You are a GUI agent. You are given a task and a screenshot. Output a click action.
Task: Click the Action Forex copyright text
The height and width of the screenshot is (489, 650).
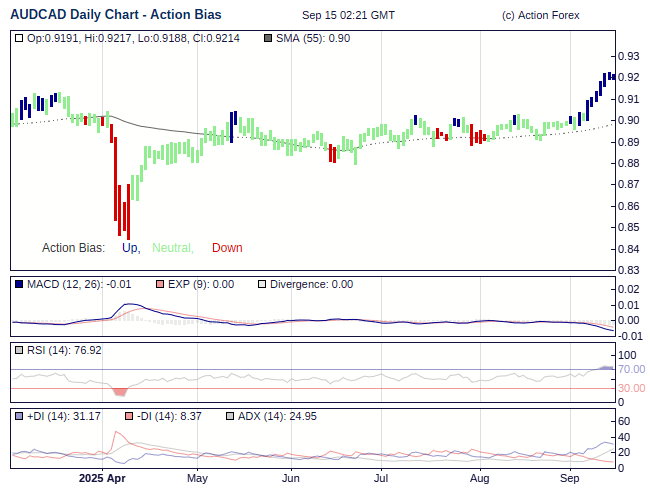(x=540, y=16)
